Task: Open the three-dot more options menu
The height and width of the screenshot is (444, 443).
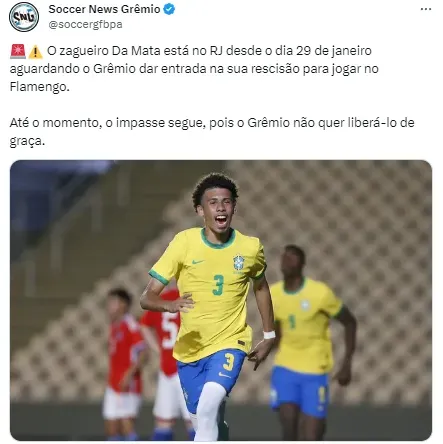Action: click(x=426, y=9)
